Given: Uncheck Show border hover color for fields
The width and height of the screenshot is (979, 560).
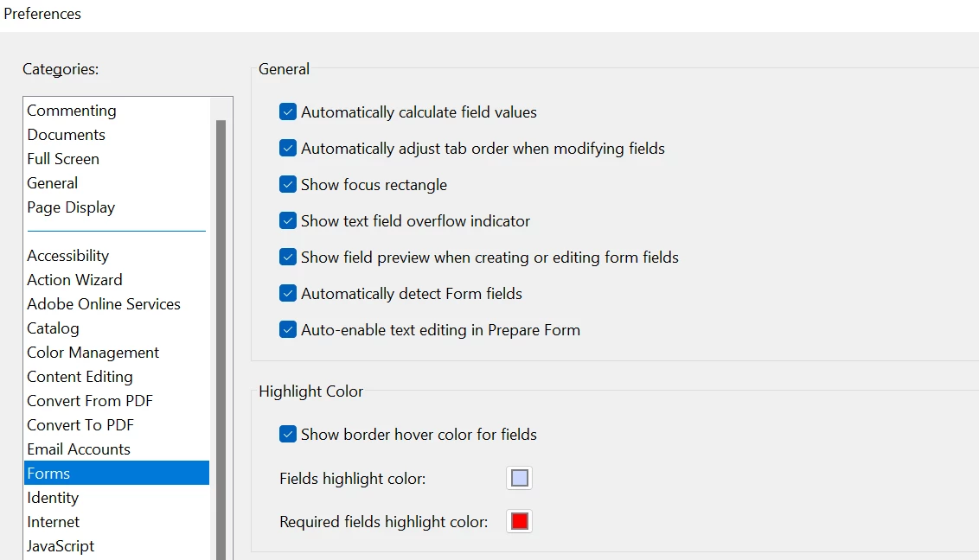Looking at the screenshot, I should point(288,434).
